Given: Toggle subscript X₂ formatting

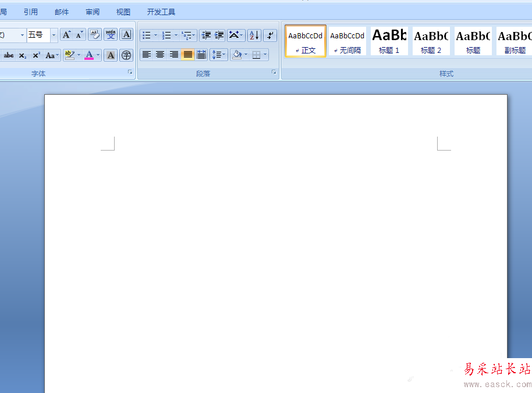Looking at the screenshot, I should click(x=22, y=55).
